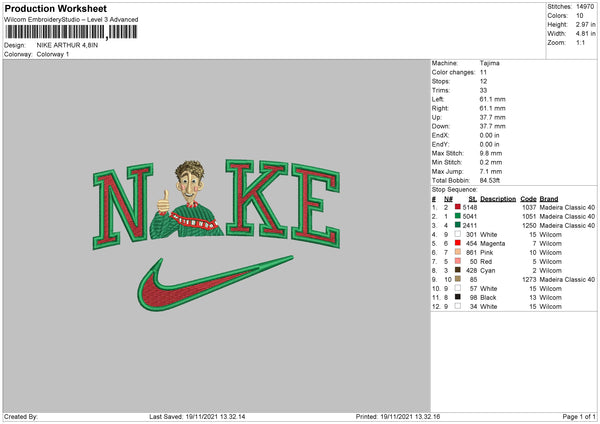600x424 pixels.
Task: Click the Magenta description text
Action: [x=492, y=243]
